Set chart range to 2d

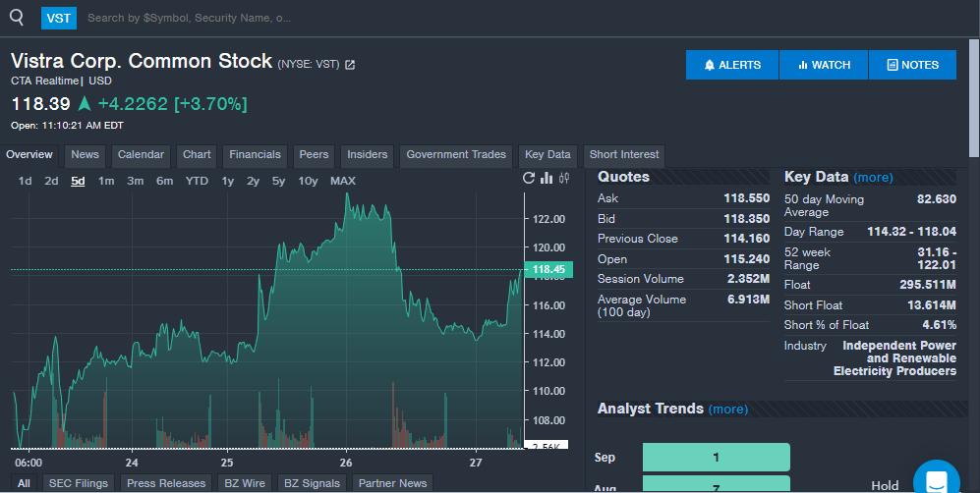pos(51,181)
